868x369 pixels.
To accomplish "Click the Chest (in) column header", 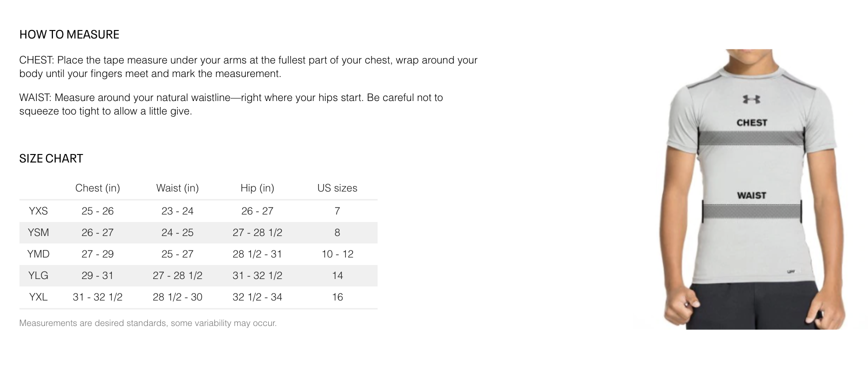I will pyautogui.click(x=97, y=188).
